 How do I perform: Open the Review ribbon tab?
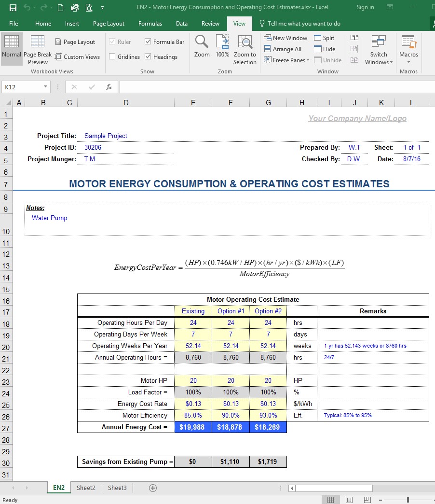pyautogui.click(x=210, y=24)
